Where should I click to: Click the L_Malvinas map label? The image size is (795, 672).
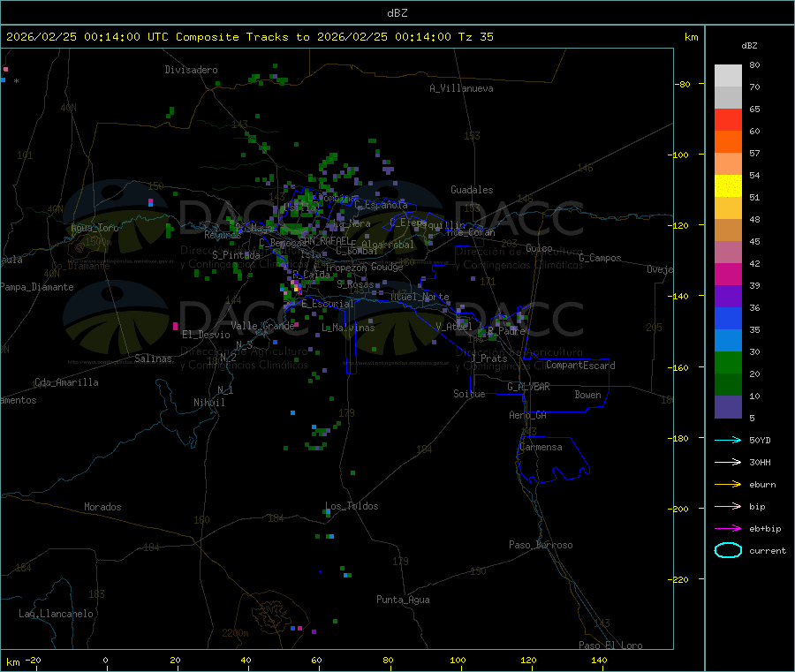[x=348, y=328]
